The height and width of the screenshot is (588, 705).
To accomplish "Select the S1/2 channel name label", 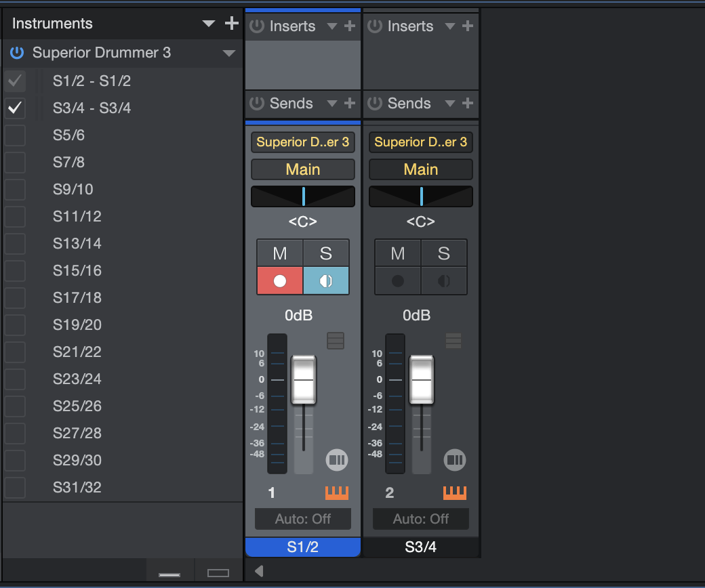I will pyautogui.click(x=302, y=547).
